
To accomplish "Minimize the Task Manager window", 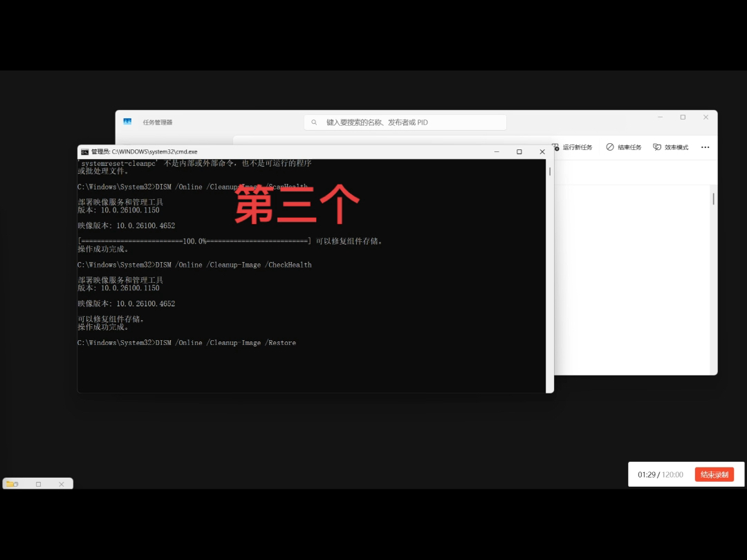I will pyautogui.click(x=661, y=117).
